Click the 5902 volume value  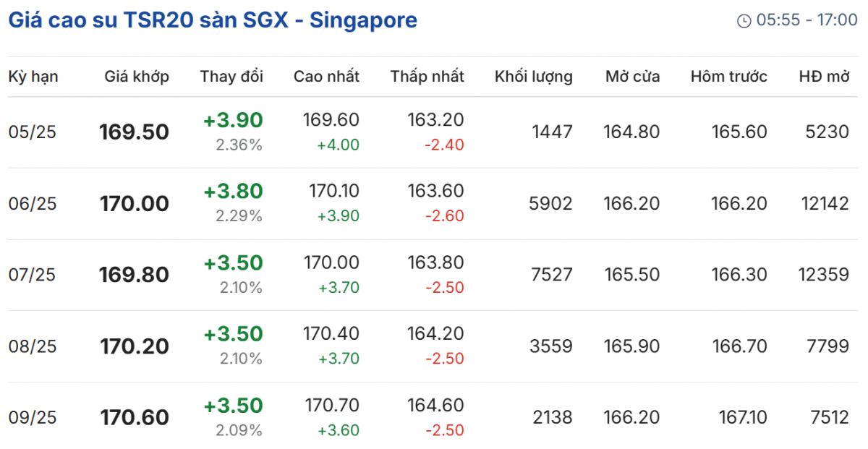[551, 204]
